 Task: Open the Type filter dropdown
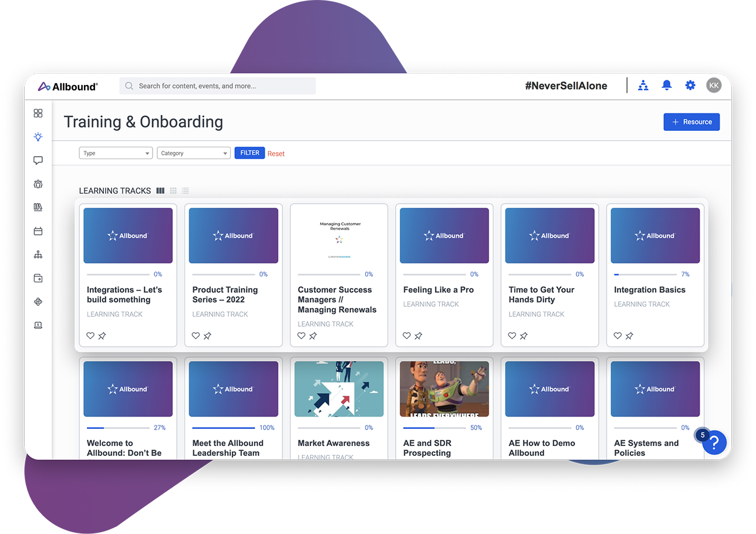pos(116,153)
